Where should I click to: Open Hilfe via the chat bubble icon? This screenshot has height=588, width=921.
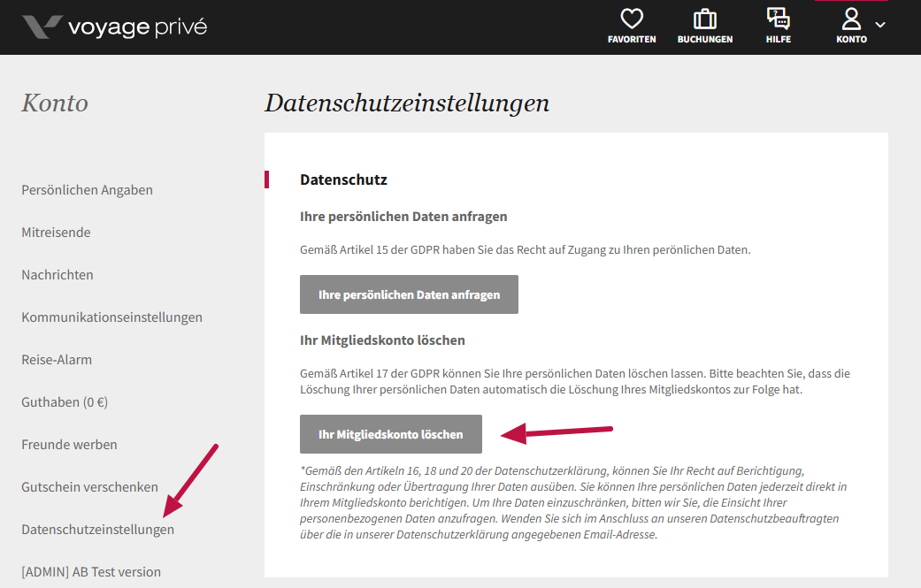(x=779, y=19)
